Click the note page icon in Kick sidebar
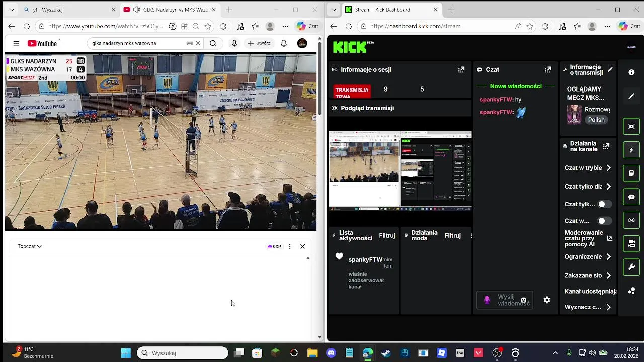The width and height of the screenshot is (644, 362). tap(631, 173)
